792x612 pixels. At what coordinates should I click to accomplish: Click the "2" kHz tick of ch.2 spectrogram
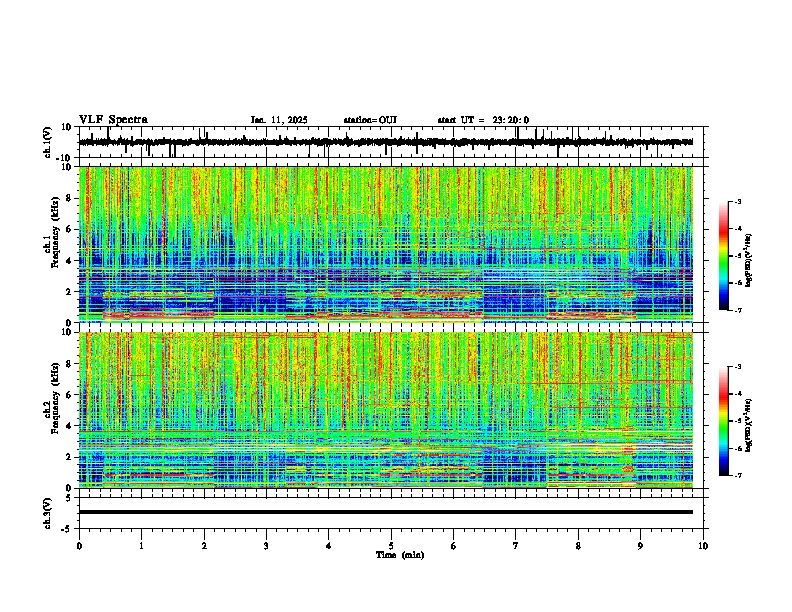69,457
